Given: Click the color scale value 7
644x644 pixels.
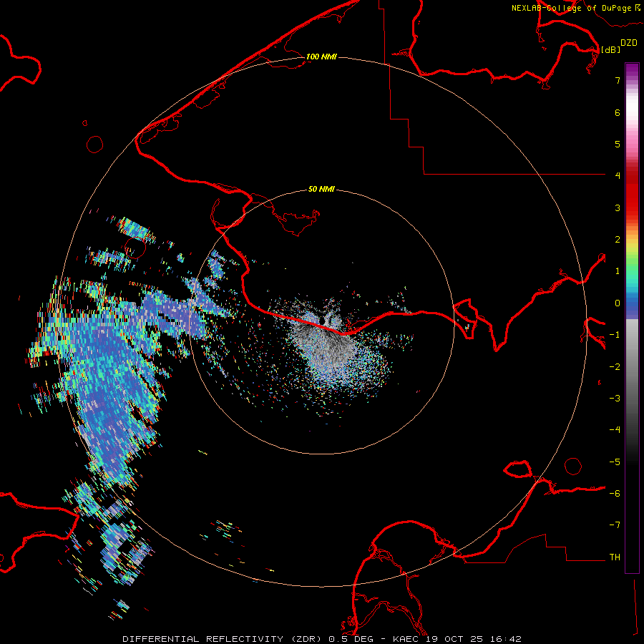Looking at the screenshot, I should tap(618, 80).
